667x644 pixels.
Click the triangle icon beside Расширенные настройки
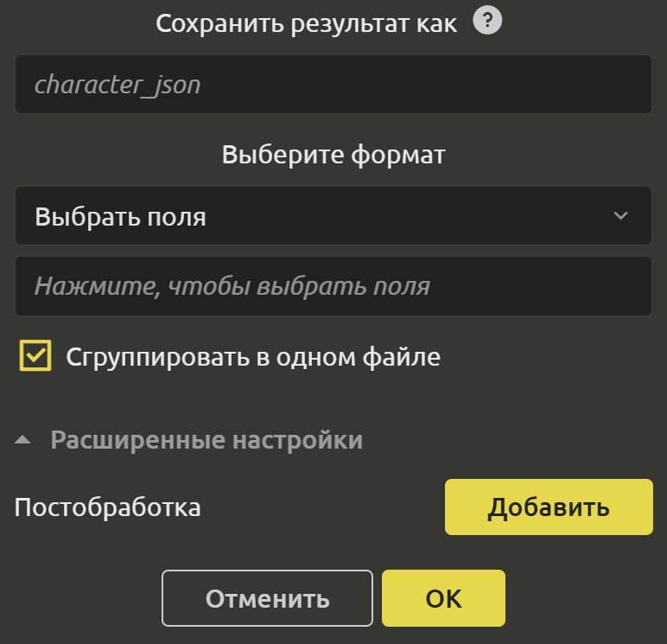click(23, 441)
